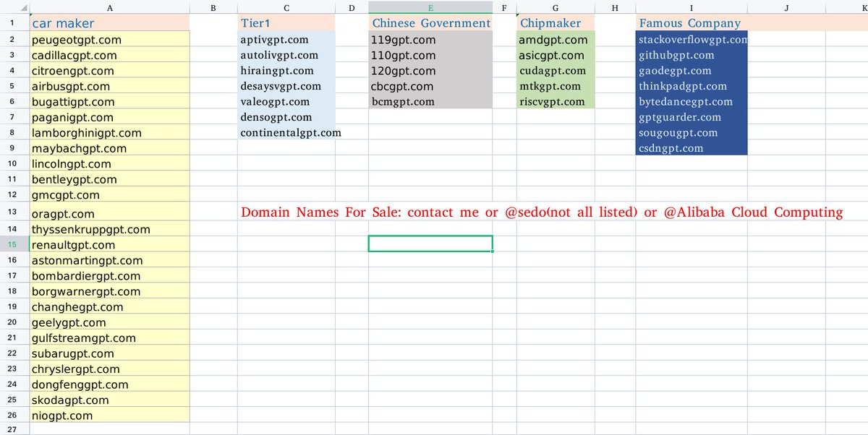Screen dimensions: 868x435
Task: Select highlighted column E header
Action: coord(430,7)
